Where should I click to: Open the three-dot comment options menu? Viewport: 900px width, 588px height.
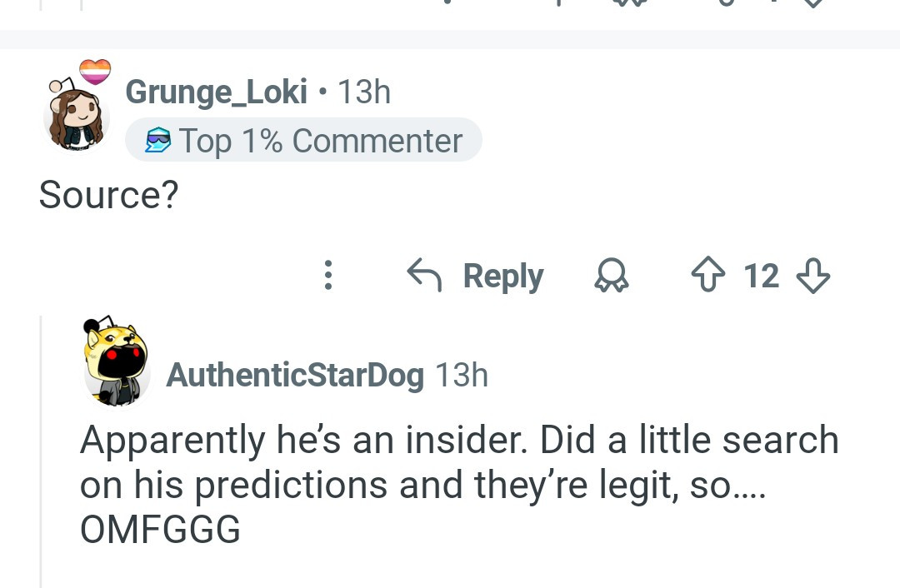(x=328, y=275)
